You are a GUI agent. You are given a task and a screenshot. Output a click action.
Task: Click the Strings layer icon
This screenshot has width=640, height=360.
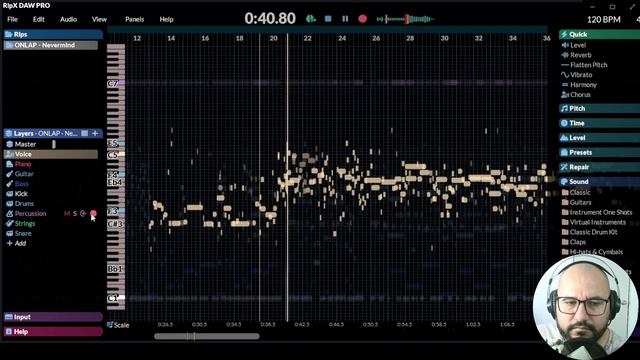pos(9,224)
